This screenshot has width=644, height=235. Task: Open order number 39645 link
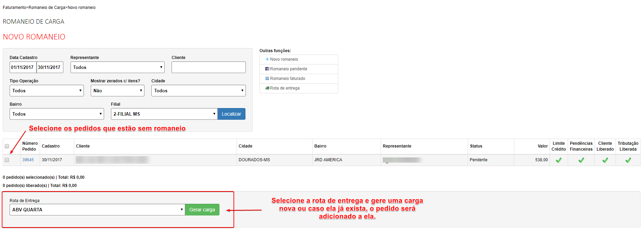click(28, 160)
